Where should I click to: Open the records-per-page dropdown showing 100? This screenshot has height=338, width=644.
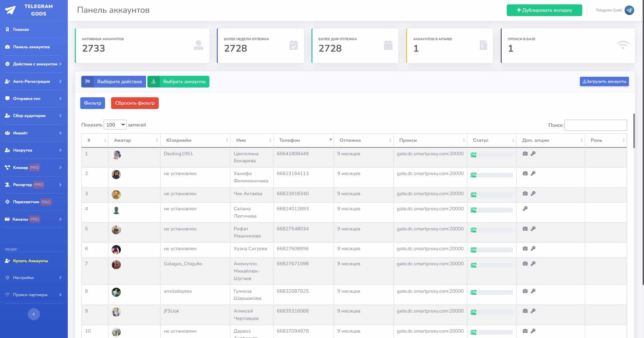click(115, 125)
